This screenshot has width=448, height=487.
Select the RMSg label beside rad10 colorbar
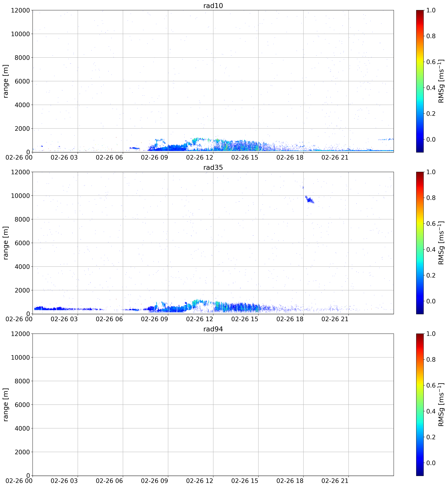[441, 81]
